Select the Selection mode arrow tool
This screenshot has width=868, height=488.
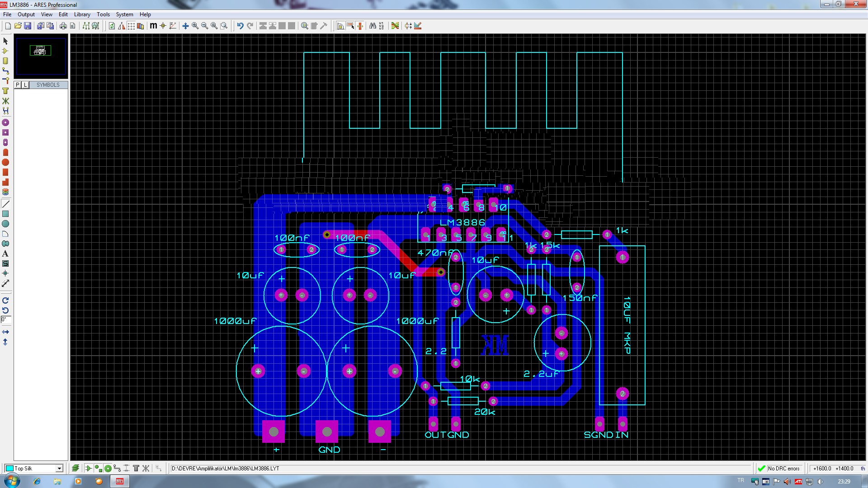5,41
